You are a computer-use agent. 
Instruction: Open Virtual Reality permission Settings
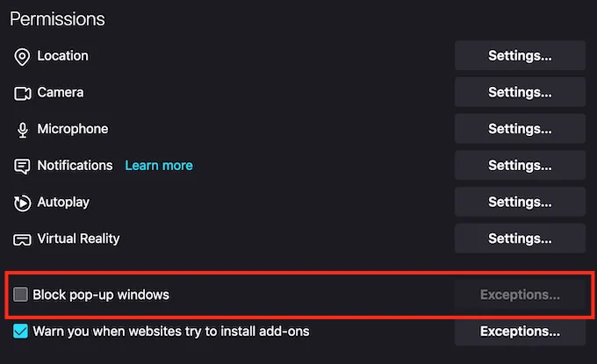coord(520,239)
